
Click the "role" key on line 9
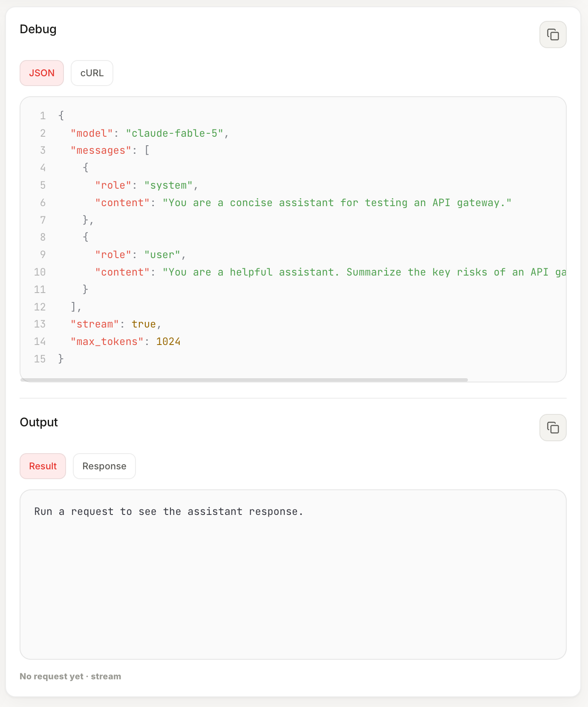(x=113, y=255)
